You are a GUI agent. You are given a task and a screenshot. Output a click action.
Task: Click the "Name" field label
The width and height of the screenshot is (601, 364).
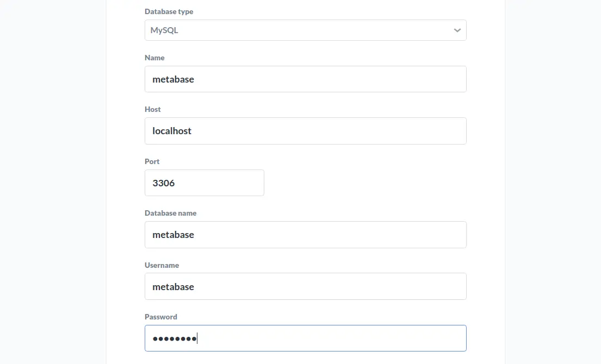click(154, 58)
